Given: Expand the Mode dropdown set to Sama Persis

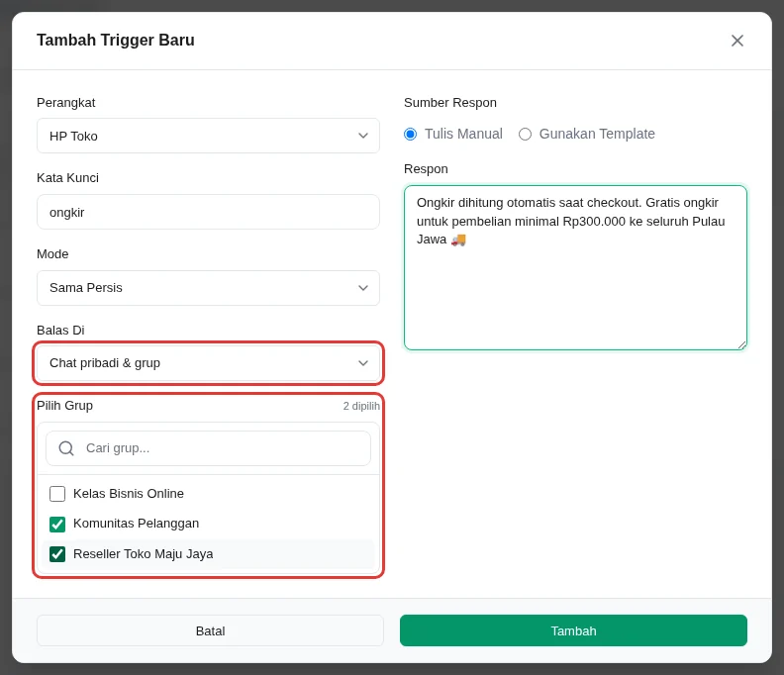Looking at the screenshot, I should pos(208,288).
